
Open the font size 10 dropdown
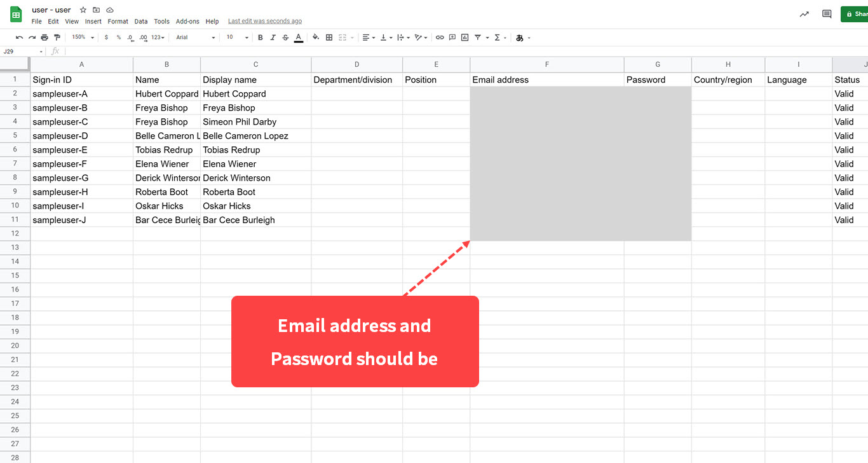pos(238,38)
